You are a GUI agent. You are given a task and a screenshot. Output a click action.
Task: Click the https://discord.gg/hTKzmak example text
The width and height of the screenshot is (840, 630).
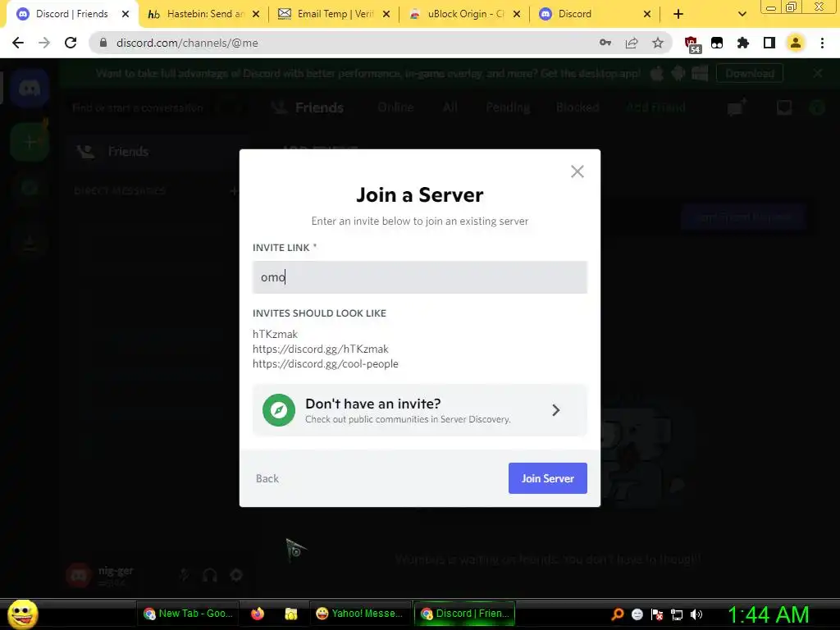click(x=321, y=349)
